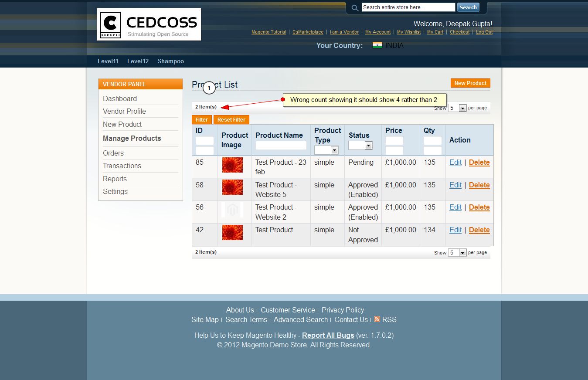Open Manage Products section

(132, 138)
